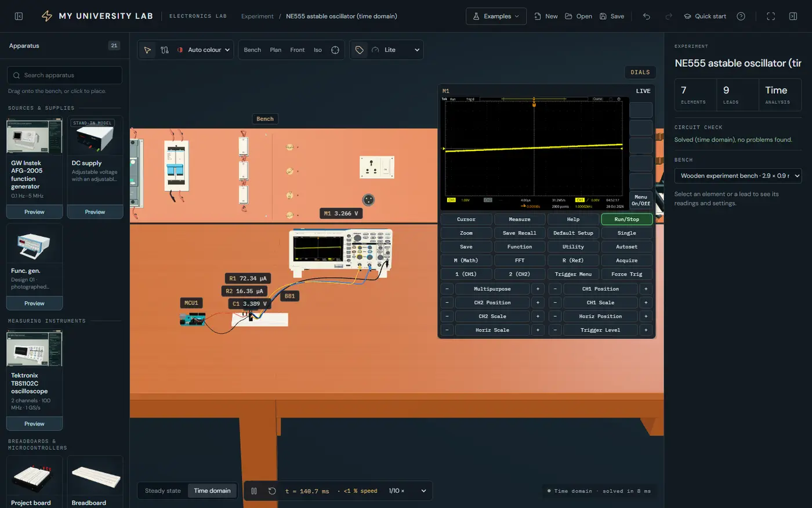Decrease CH1 Scale with minus
This screenshot has height=508, width=812.
point(555,303)
